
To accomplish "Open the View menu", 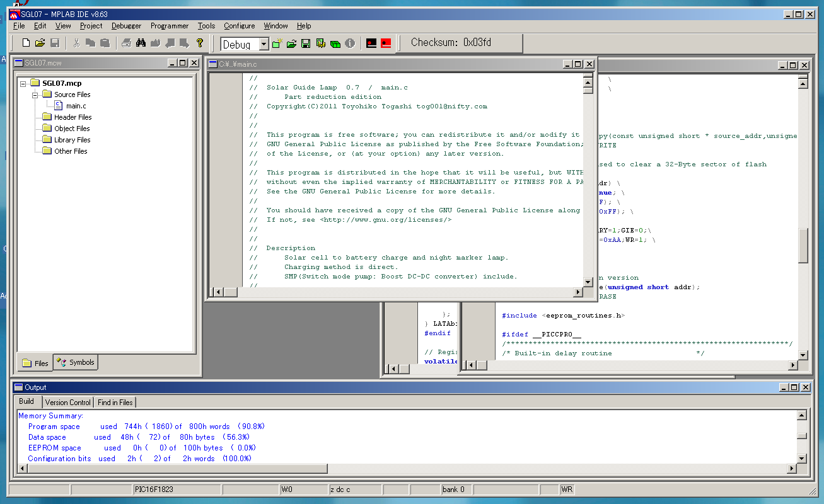I will coord(63,26).
